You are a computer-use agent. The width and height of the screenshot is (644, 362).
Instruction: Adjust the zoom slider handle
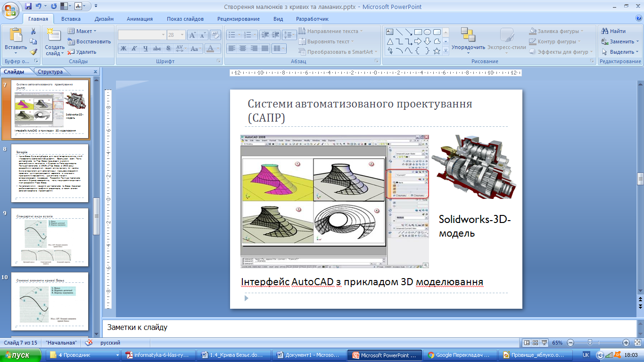click(590, 343)
